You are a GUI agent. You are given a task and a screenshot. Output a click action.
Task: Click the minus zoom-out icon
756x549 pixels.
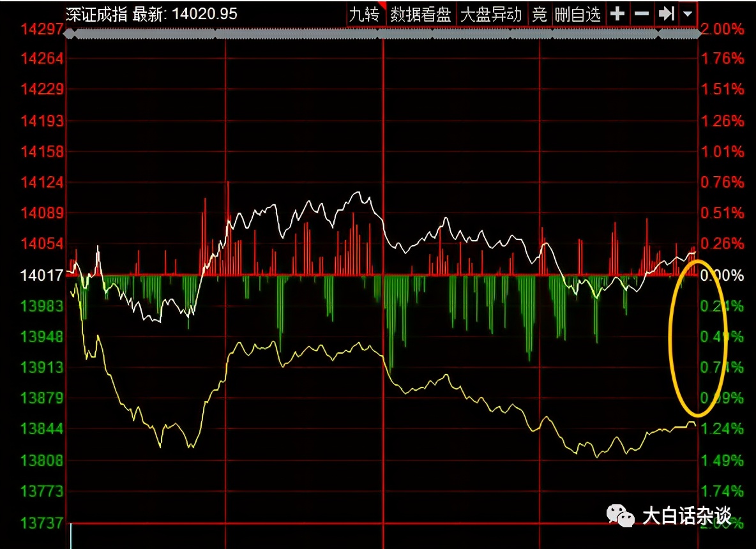click(641, 14)
